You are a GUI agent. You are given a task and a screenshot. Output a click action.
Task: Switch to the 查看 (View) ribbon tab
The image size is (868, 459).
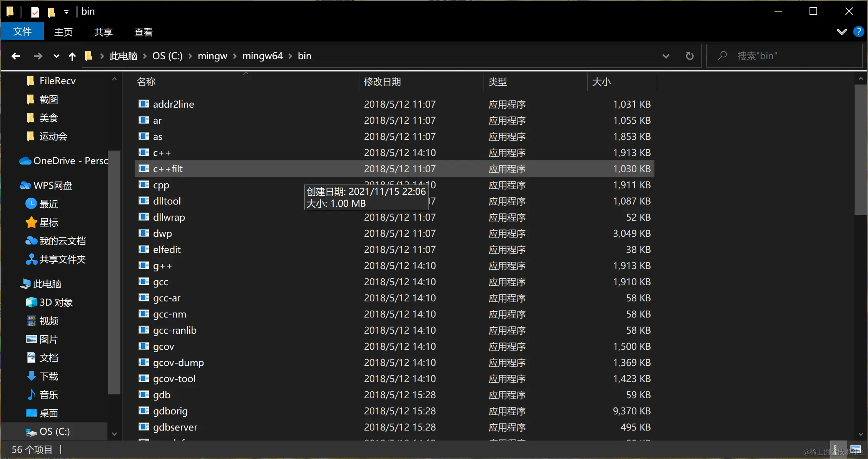click(143, 32)
